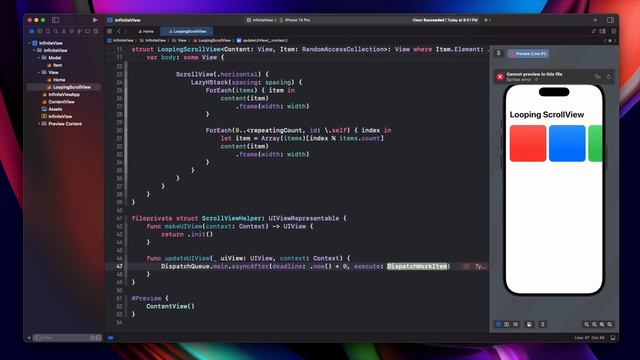Expand the Preview Content folder
Viewport: 640px width, 360px height.
[x=39, y=124]
